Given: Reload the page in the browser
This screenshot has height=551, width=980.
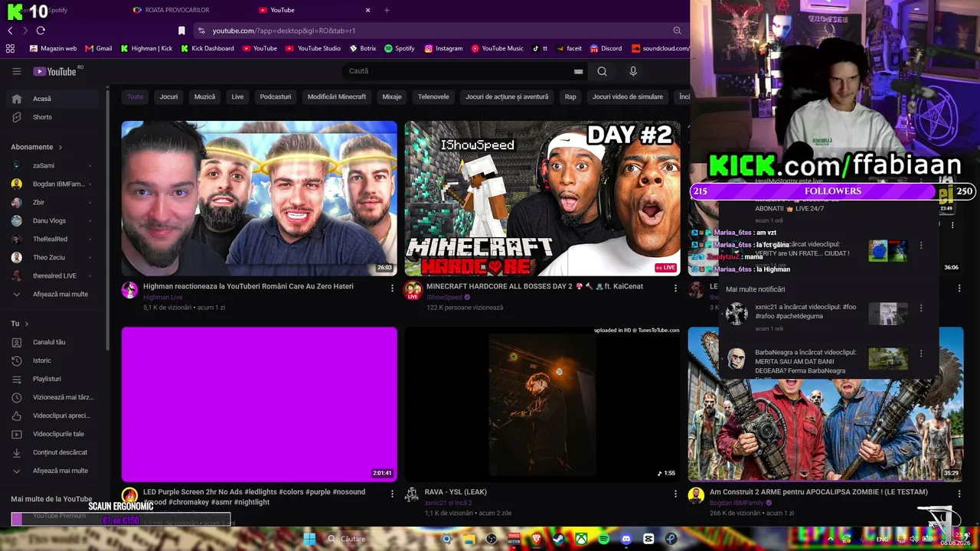Looking at the screenshot, I should point(41,31).
